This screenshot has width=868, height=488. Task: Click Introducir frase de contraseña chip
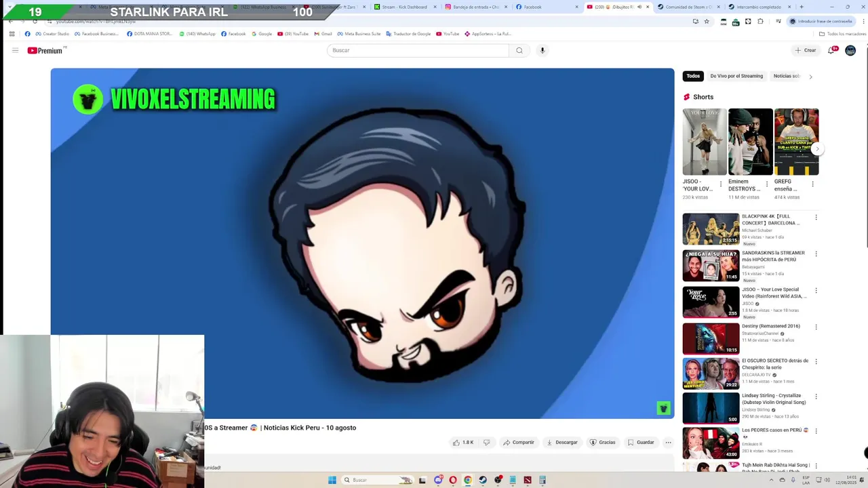pyautogui.click(x=821, y=22)
